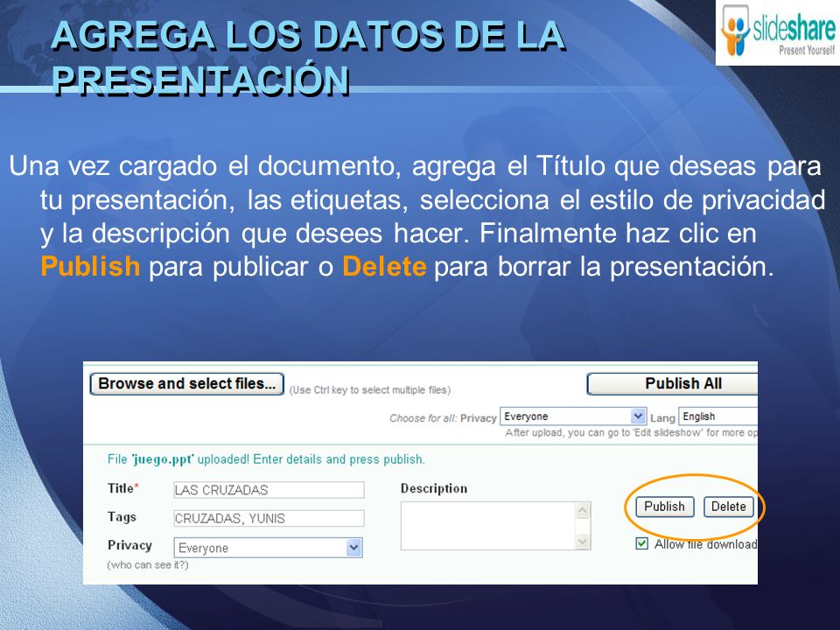Click Description scrollbar up arrow
Image resolution: width=840 pixels, height=630 pixels.
583,510
